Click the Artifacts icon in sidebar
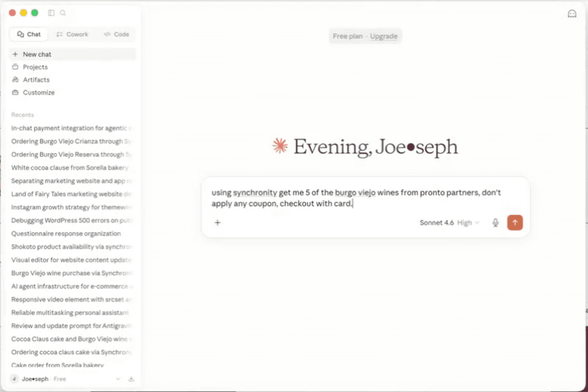The height and width of the screenshot is (392, 588). pos(15,79)
